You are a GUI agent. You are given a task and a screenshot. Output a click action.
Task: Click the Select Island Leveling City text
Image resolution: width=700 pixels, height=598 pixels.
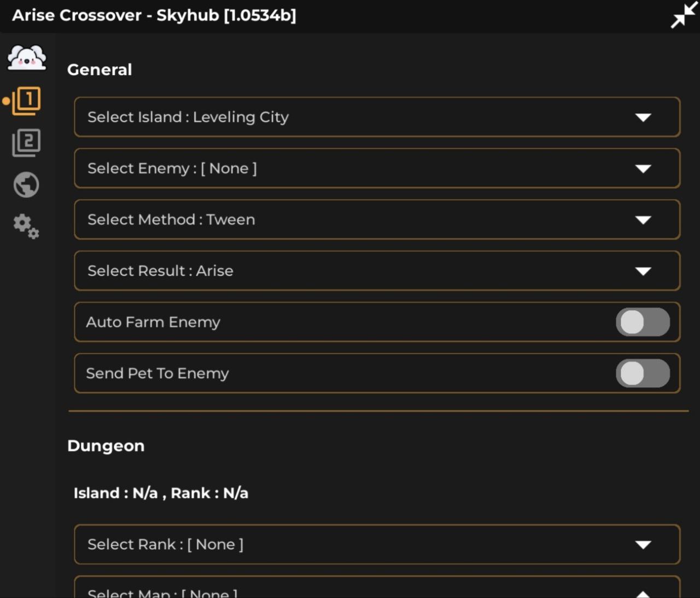[188, 117]
